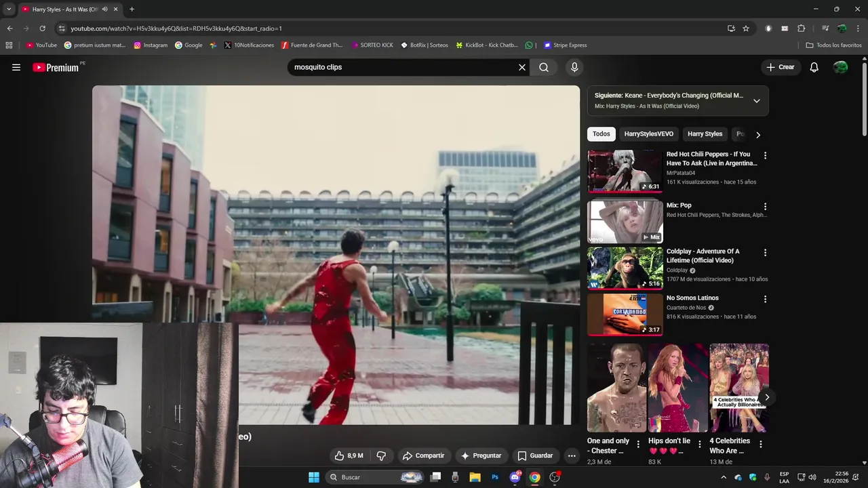Open Photoshop from taskbar
This screenshot has width=868, height=488.
495,477
